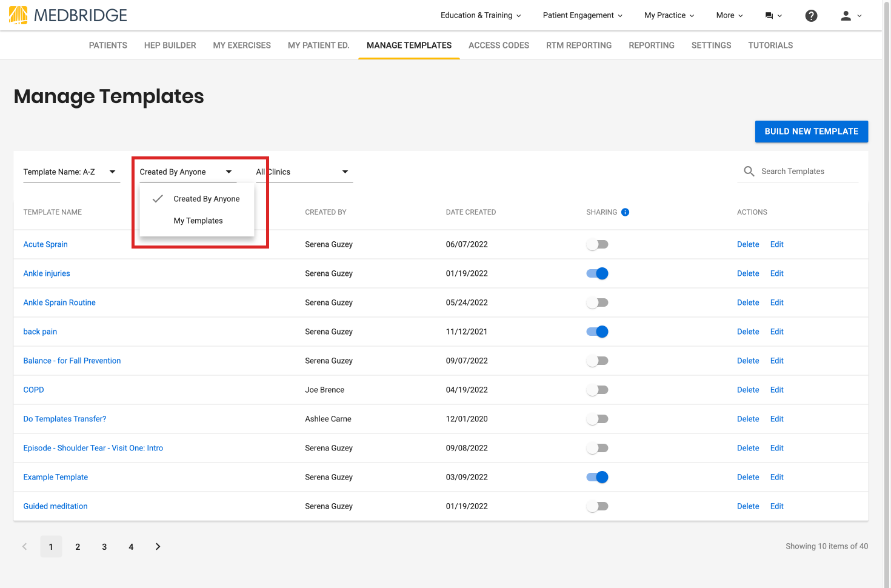Edit the back pain template
Viewport: 891px width, 588px height.
[x=777, y=332]
